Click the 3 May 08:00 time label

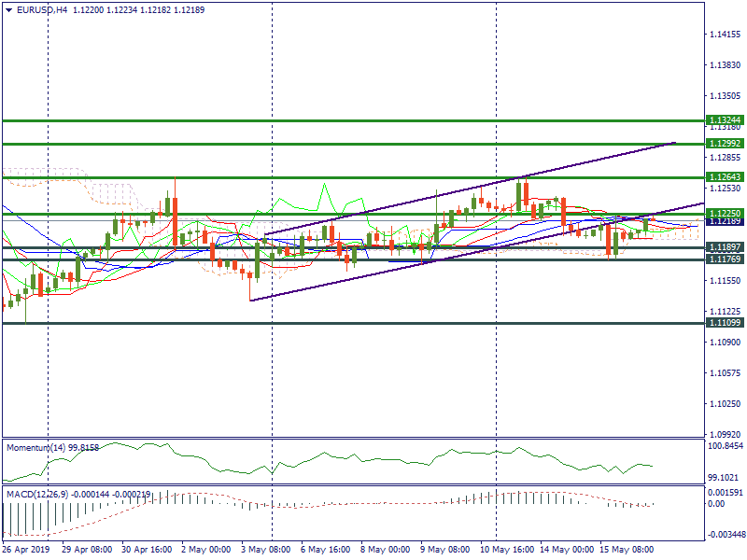pyautogui.click(x=265, y=550)
